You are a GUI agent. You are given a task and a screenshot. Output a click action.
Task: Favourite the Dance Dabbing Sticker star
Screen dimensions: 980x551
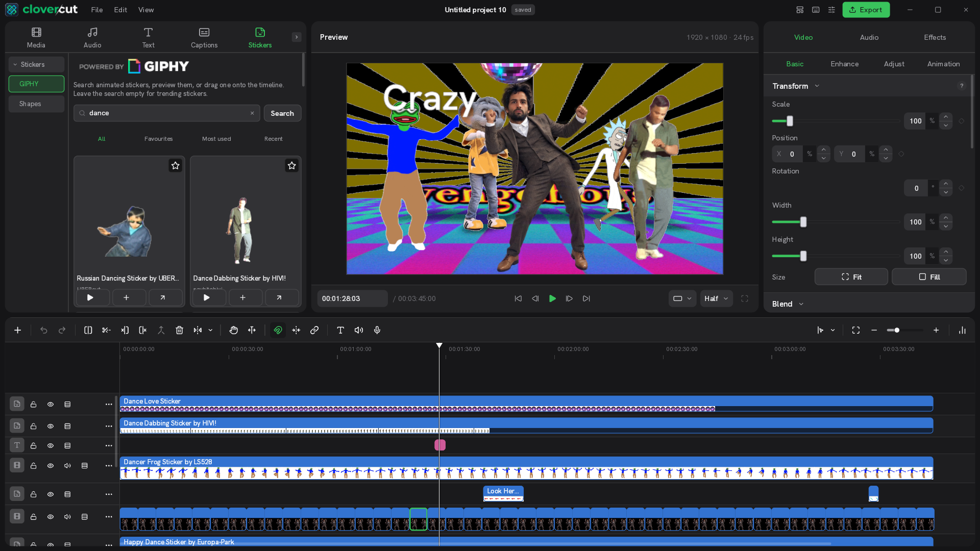pyautogui.click(x=291, y=165)
